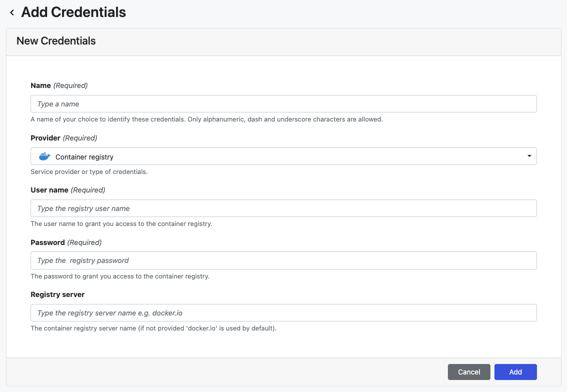
Task: Open the Container registry provider selector
Action: (x=283, y=156)
